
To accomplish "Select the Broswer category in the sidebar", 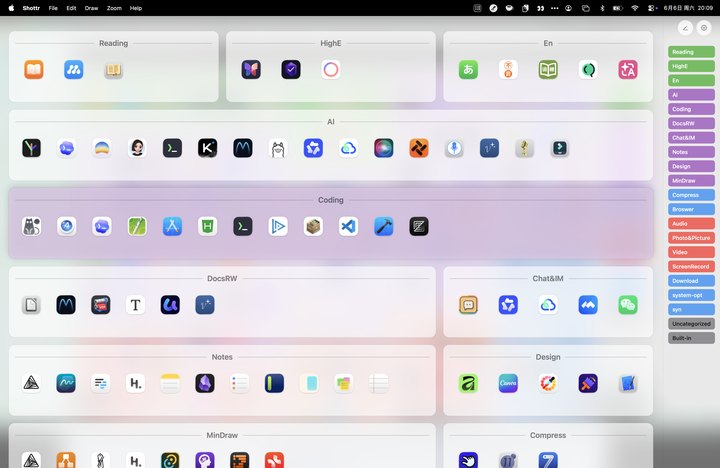I will point(691,209).
